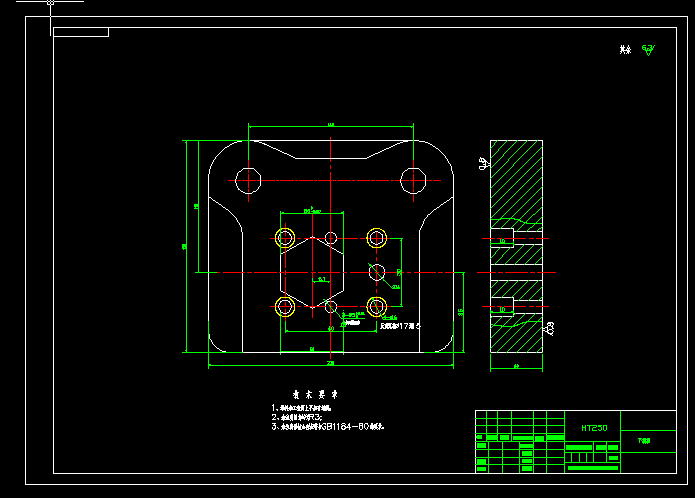The image size is (695, 498).
Task: Pick the roughness symbol at the section view's lower right
Action: point(549,329)
